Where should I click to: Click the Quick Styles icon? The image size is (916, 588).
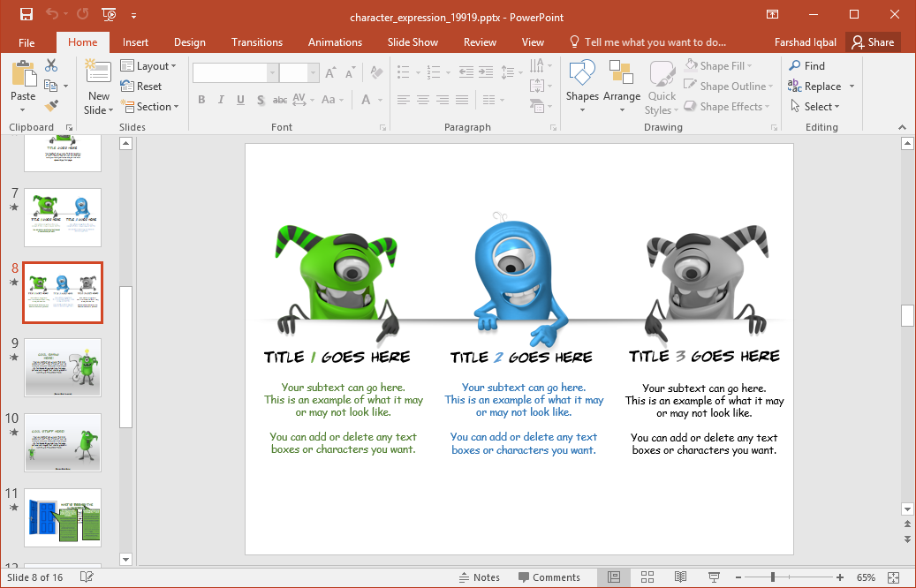pos(662,73)
